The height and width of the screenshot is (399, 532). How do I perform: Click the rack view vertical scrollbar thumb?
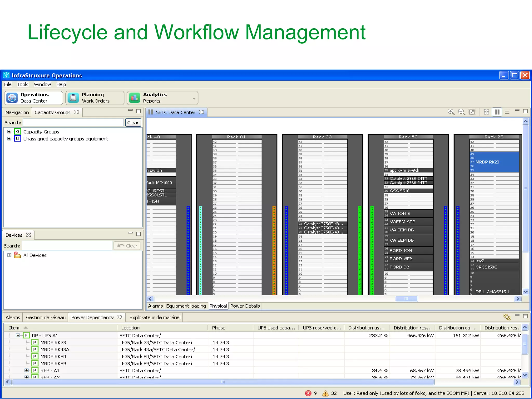pyautogui.click(x=526, y=189)
